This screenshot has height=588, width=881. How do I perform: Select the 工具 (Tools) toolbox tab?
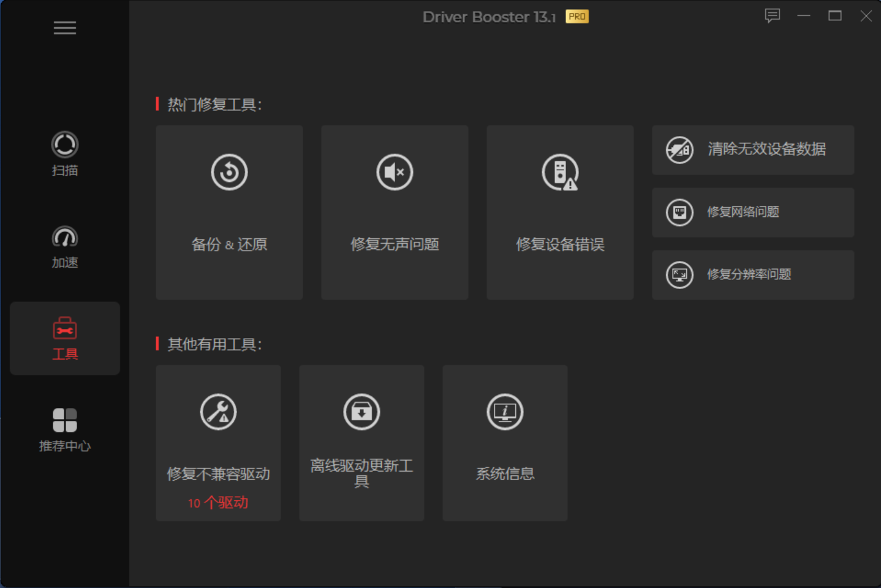tap(64, 330)
